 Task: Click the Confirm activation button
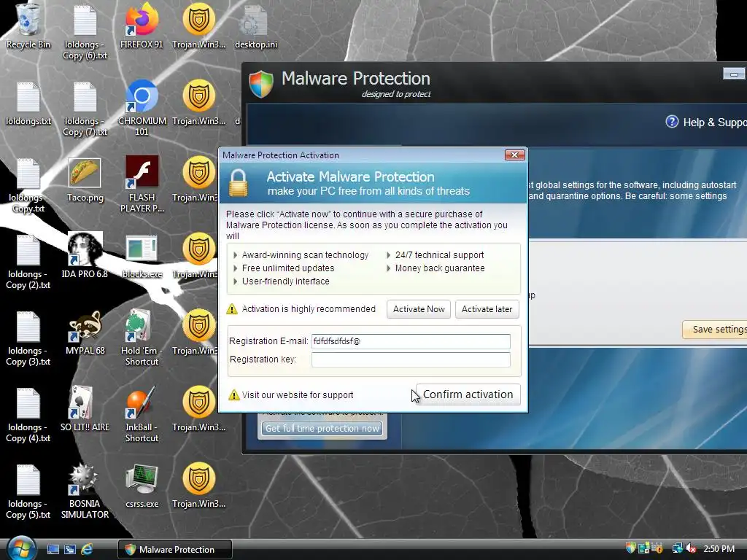(468, 394)
